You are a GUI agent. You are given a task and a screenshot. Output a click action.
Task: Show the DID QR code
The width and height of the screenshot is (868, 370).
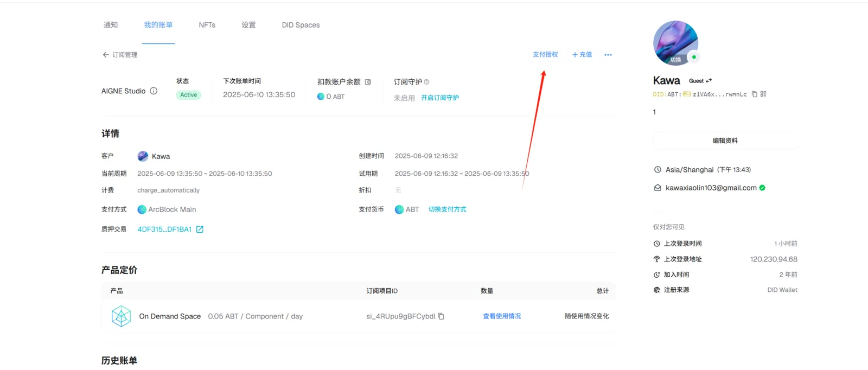tap(763, 94)
